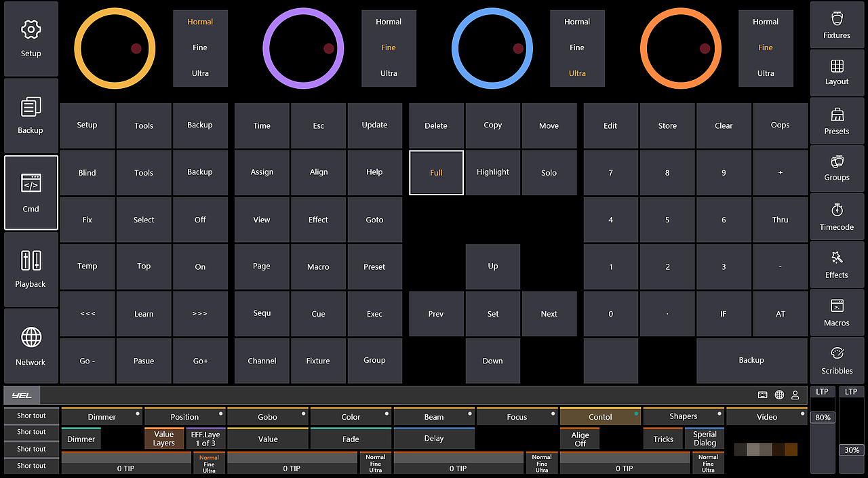Click the Go+ playback key

coord(200,361)
